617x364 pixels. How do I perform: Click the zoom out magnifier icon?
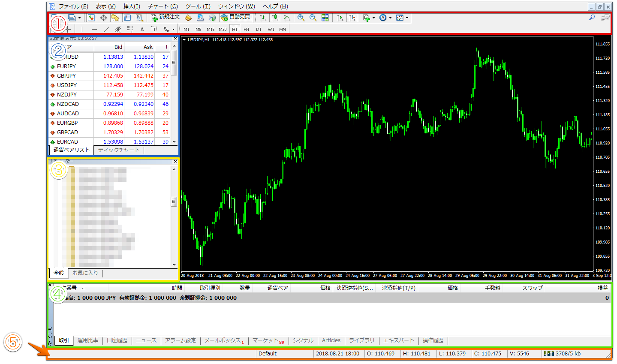(313, 18)
